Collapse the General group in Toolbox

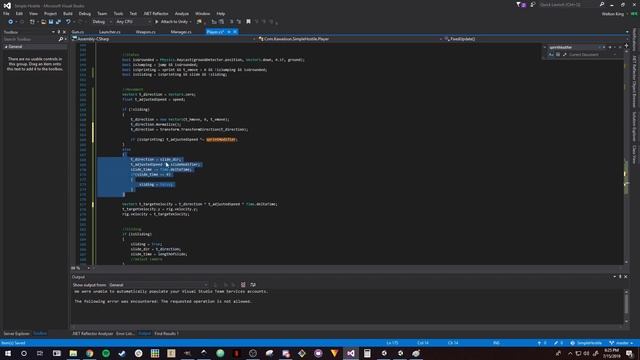(x=6, y=47)
